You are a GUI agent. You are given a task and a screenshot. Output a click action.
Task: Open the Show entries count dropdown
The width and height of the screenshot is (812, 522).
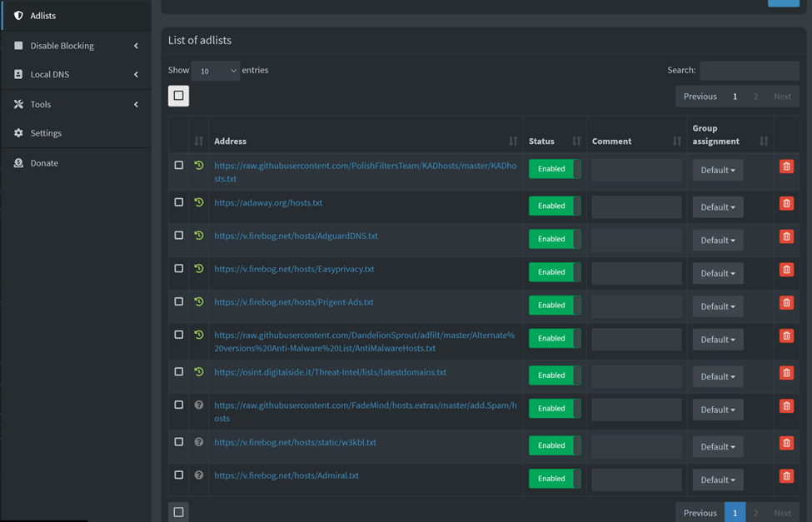pos(215,71)
